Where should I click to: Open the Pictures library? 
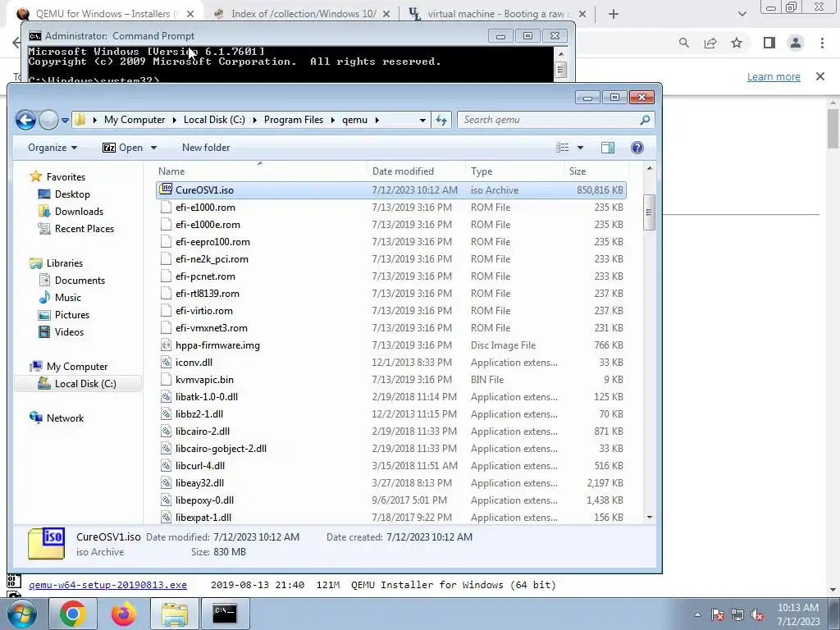click(72, 314)
